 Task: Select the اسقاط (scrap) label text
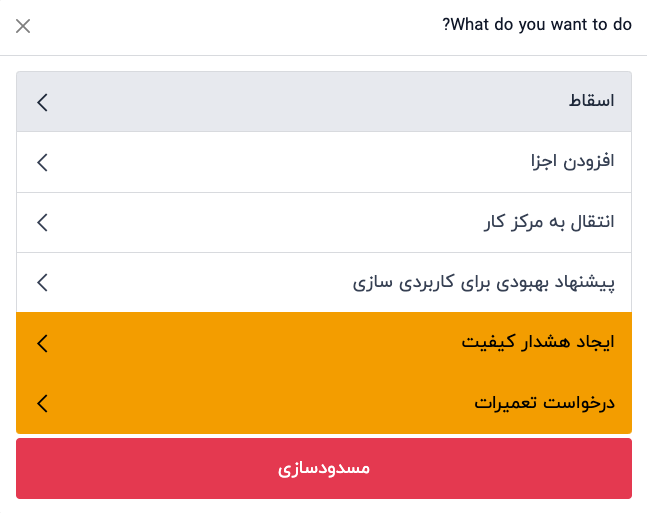[x=591, y=102]
